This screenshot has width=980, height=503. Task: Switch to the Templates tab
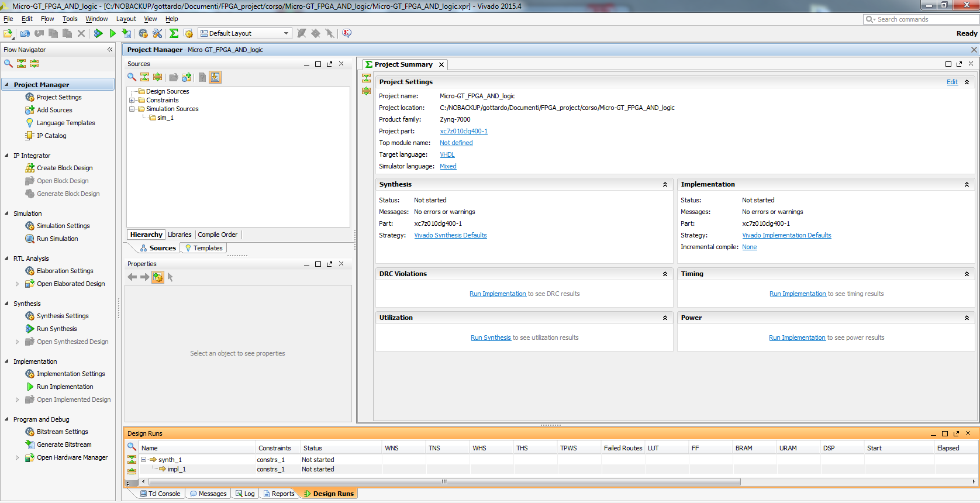tap(203, 248)
